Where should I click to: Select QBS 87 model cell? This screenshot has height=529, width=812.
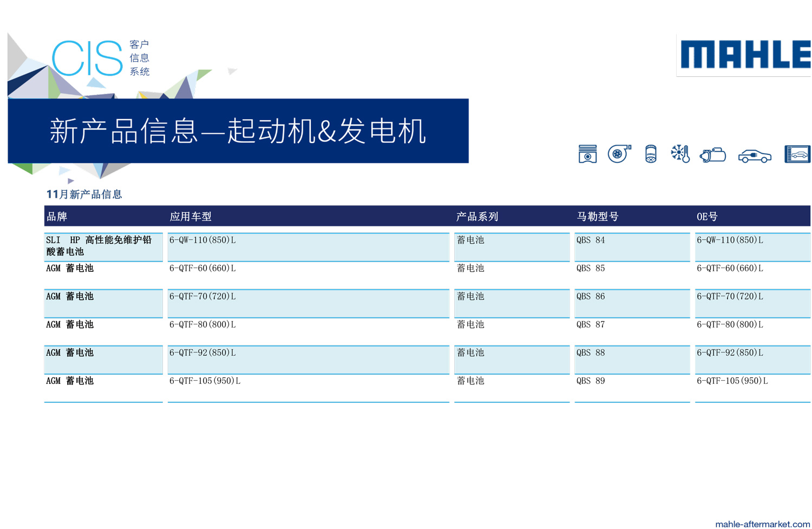coord(632,331)
